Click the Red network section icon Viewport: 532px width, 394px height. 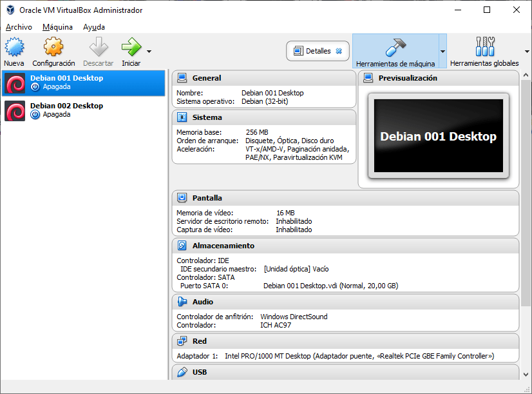[182, 341]
